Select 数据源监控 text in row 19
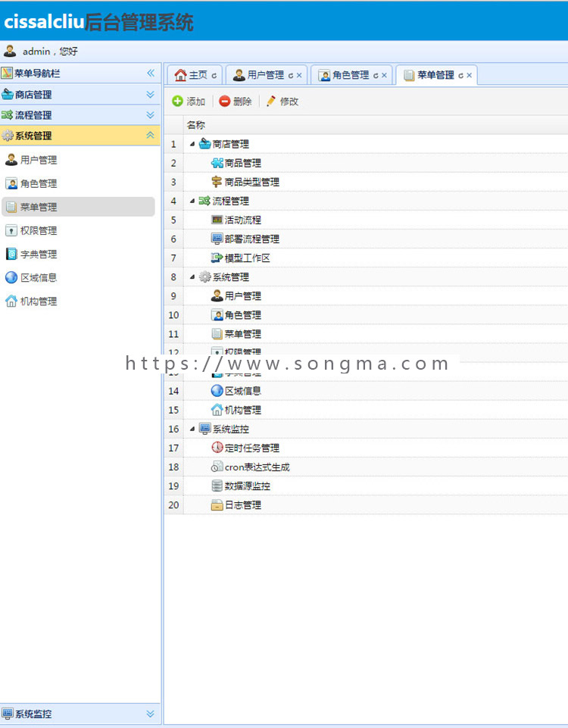Screen dimensions: 568x728 click(x=248, y=486)
